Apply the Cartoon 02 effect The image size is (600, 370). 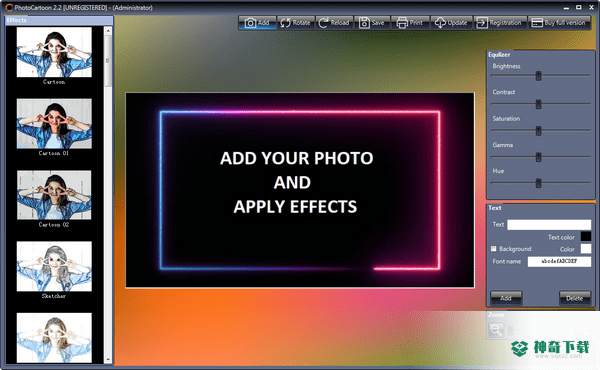click(x=54, y=195)
